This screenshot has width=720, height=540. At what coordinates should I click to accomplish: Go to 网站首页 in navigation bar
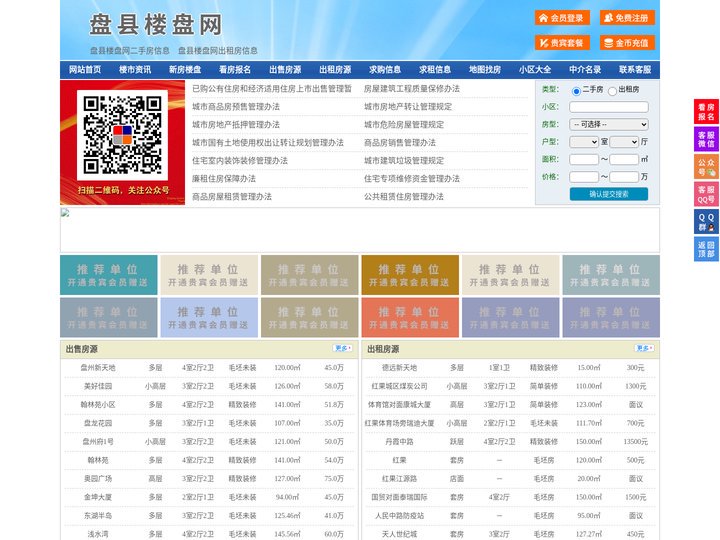pos(85,70)
